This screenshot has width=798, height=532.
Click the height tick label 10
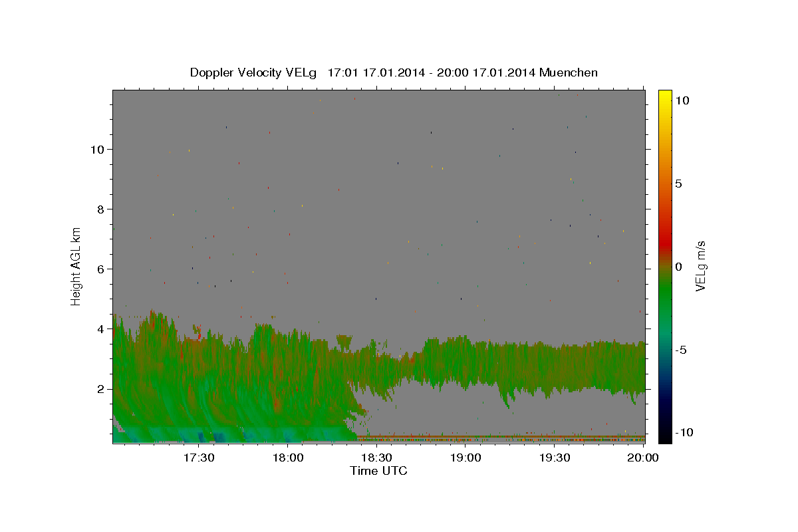[x=97, y=150]
